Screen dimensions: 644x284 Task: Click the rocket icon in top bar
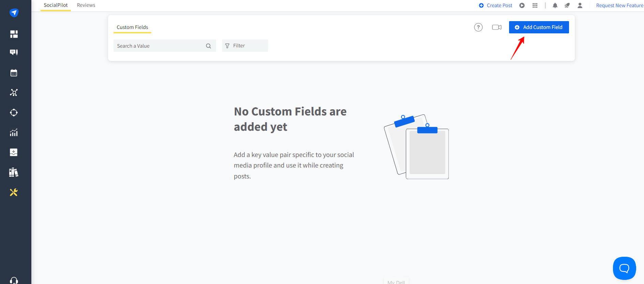[x=567, y=5]
